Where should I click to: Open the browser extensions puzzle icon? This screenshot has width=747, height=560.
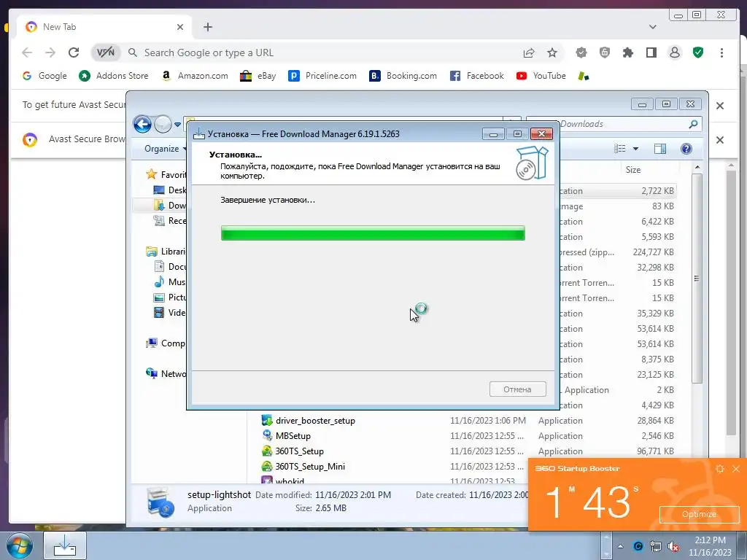[x=628, y=52]
